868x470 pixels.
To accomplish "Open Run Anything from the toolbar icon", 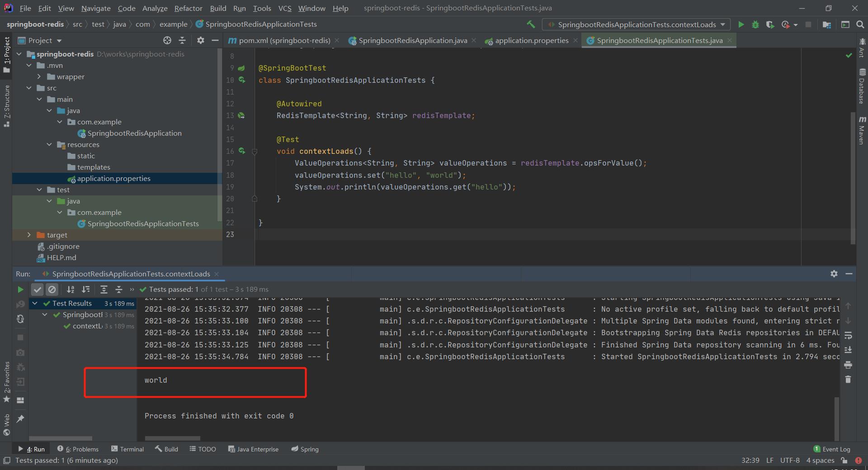I will [845, 24].
